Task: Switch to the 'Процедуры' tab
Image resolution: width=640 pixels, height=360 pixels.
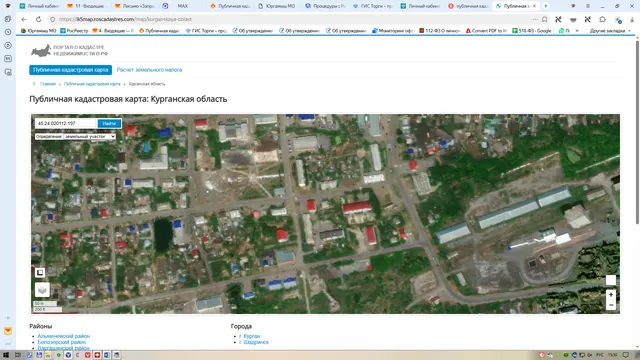Action: tap(324, 6)
